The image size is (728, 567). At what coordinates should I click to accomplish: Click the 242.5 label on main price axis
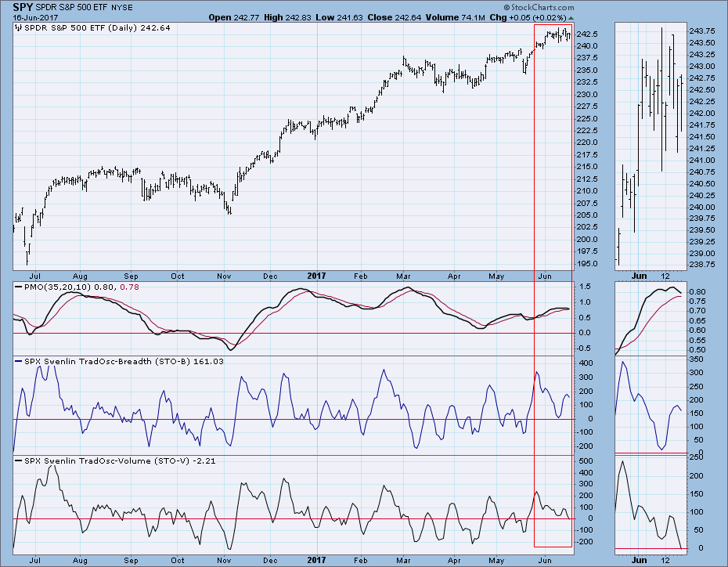(x=587, y=34)
